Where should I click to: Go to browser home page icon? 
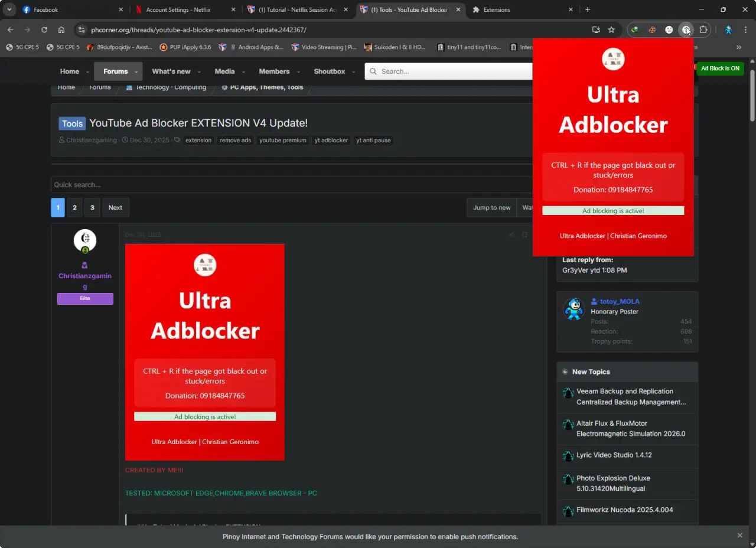[x=61, y=30]
